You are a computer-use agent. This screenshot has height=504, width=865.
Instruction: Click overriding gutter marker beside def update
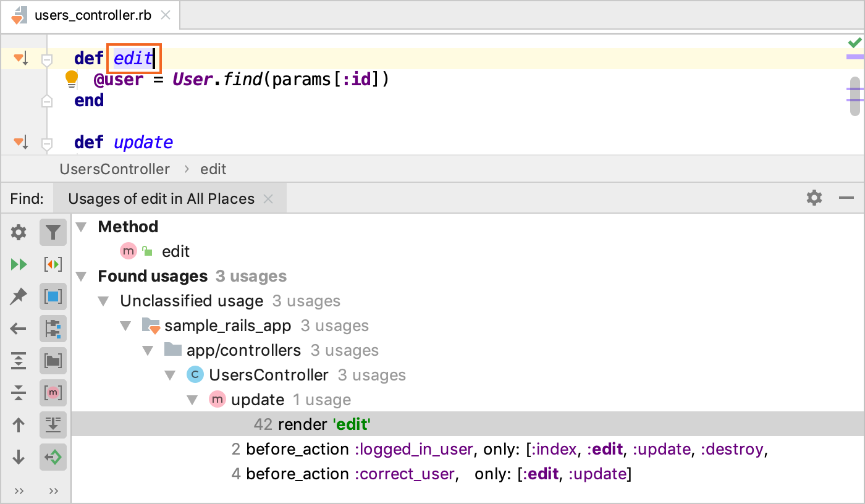pos(20,143)
